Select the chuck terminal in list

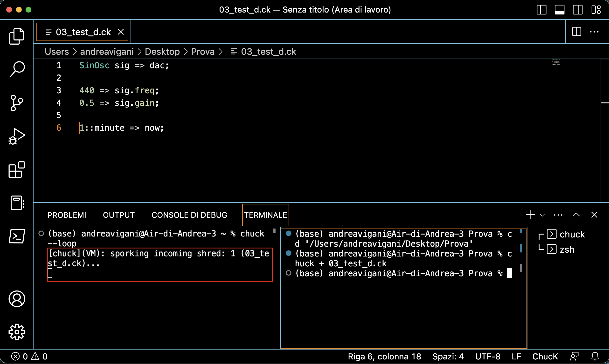pos(568,234)
